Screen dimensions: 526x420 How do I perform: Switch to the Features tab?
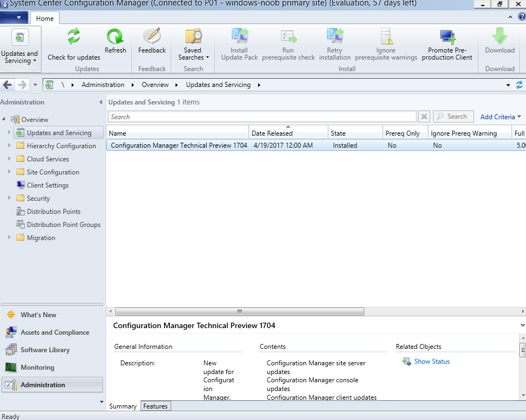(x=155, y=406)
